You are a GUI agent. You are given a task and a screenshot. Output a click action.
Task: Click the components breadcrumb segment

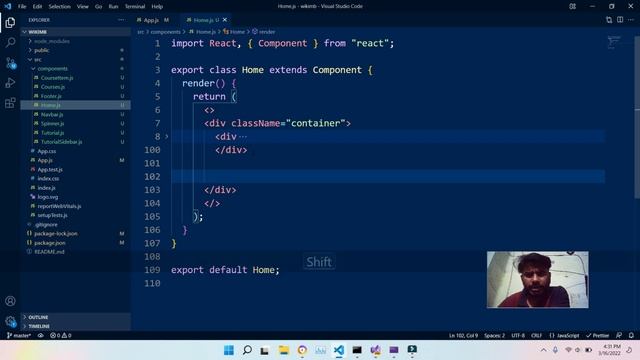(x=165, y=32)
